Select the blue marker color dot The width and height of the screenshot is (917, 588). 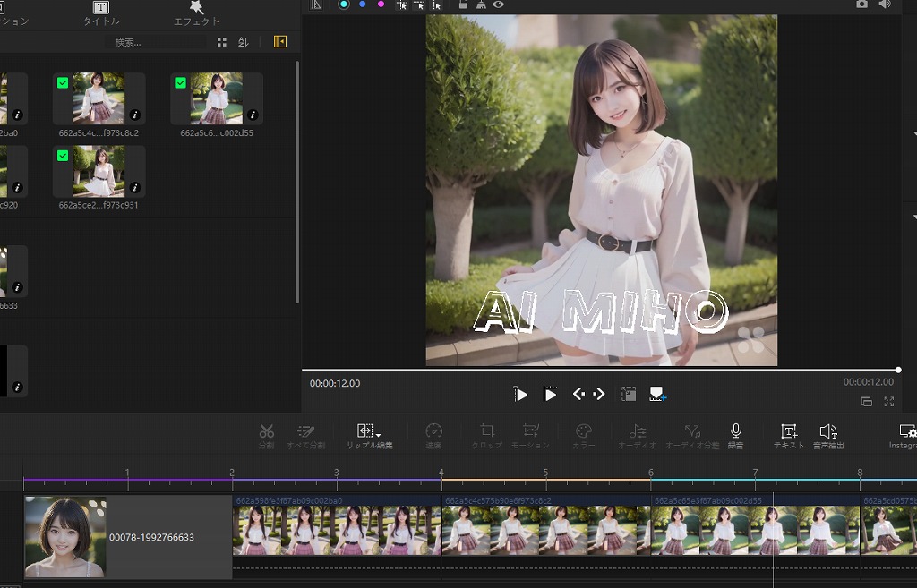[363, 4]
